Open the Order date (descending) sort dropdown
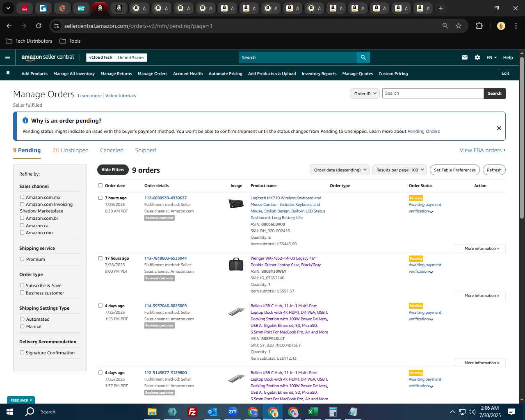This screenshot has width=525, height=420. click(340, 170)
